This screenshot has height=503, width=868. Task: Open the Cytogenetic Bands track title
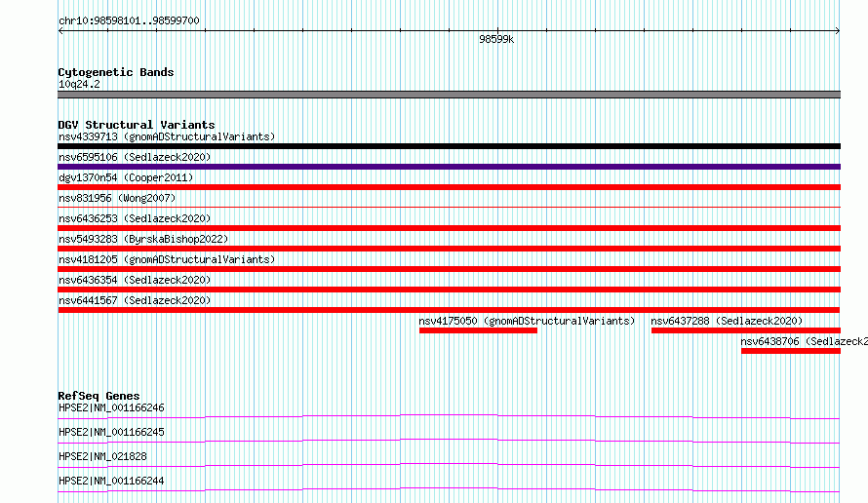[116, 72]
